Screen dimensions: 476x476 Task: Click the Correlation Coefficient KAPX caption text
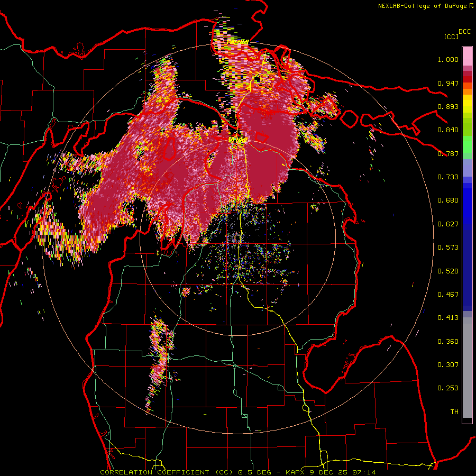click(x=238, y=472)
